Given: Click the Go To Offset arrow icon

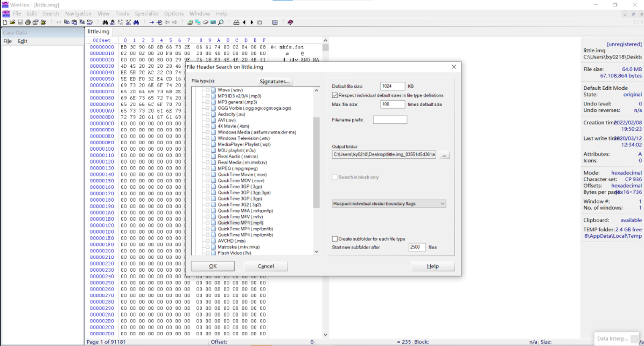Looking at the screenshot, I should (152, 23).
